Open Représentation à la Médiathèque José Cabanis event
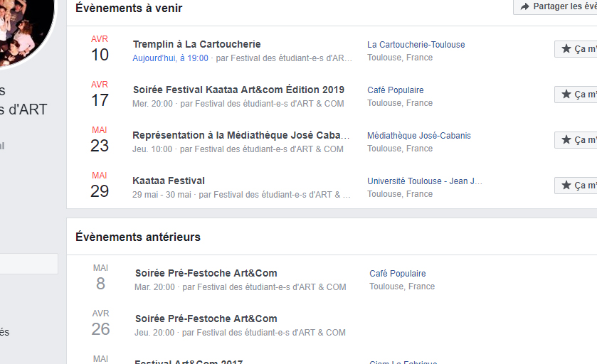Viewport: 597px width, 364px height. (241, 135)
